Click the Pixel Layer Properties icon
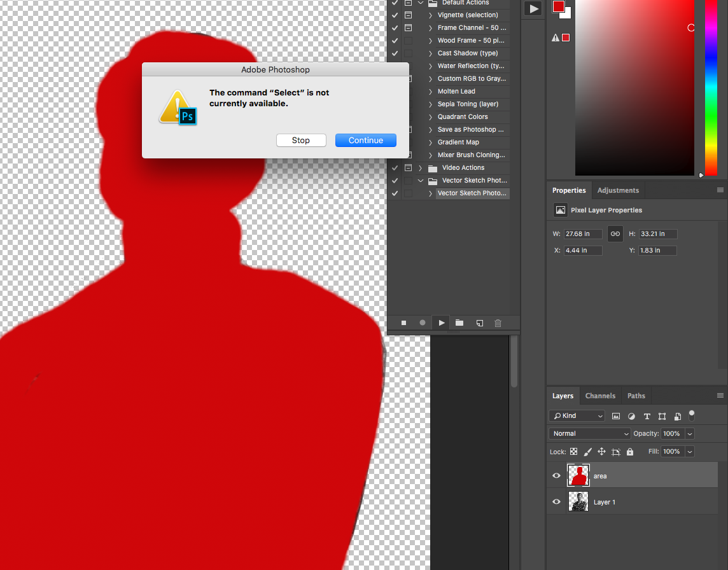The width and height of the screenshot is (728, 570). [x=561, y=211]
